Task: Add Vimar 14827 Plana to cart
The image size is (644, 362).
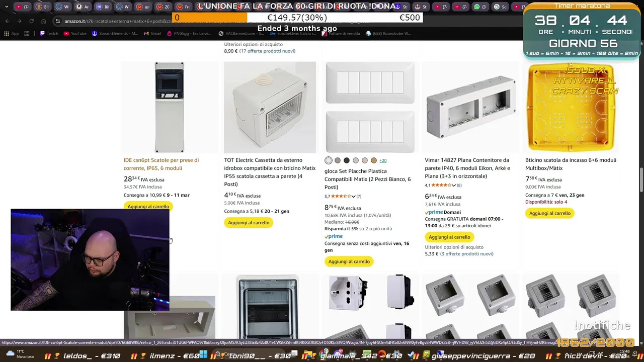Action: pyautogui.click(x=449, y=237)
